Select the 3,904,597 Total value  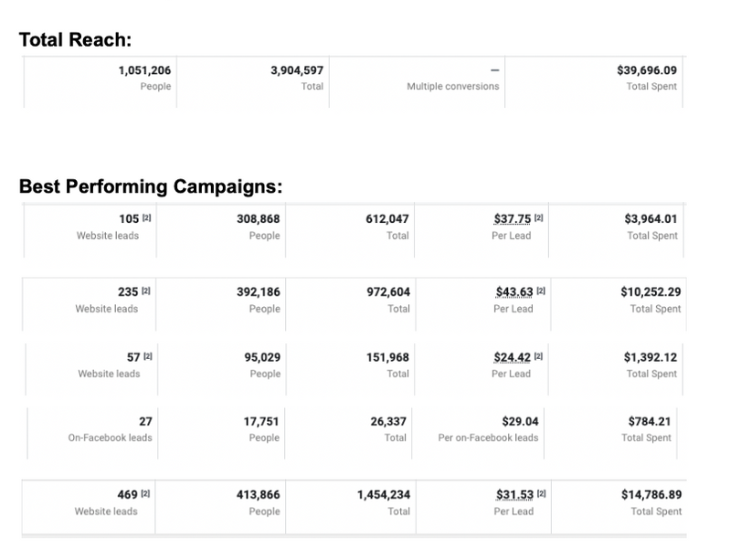coord(297,69)
